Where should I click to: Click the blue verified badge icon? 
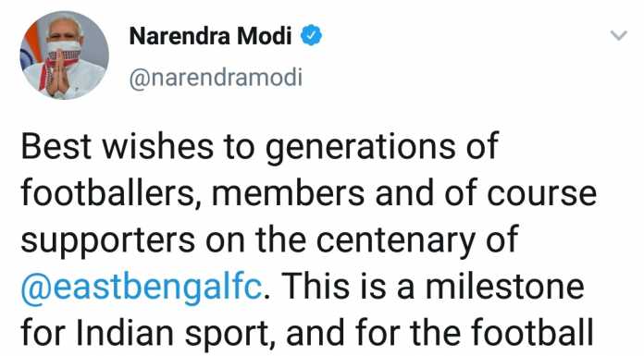pyautogui.click(x=311, y=35)
